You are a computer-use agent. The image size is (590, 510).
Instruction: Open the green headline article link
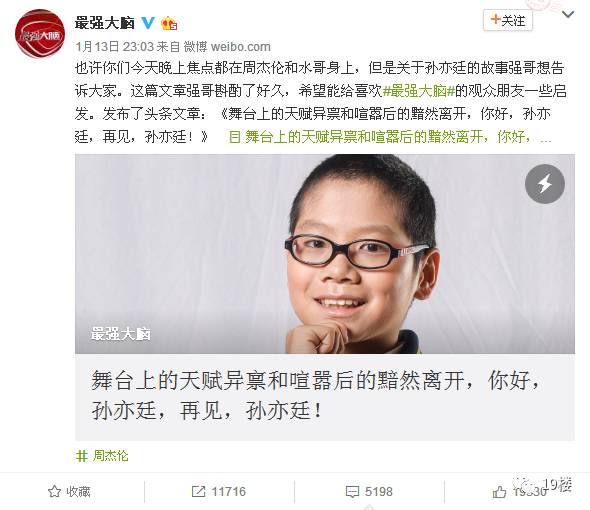point(389,137)
